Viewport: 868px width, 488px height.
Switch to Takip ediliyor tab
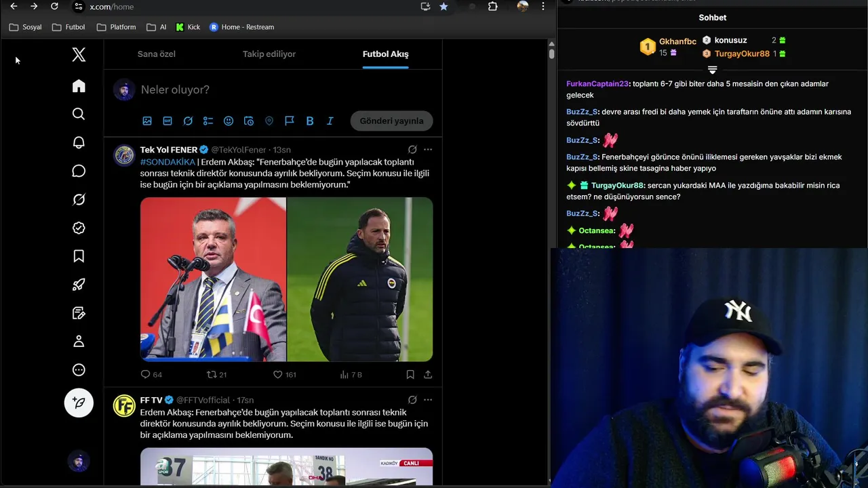[x=269, y=54]
